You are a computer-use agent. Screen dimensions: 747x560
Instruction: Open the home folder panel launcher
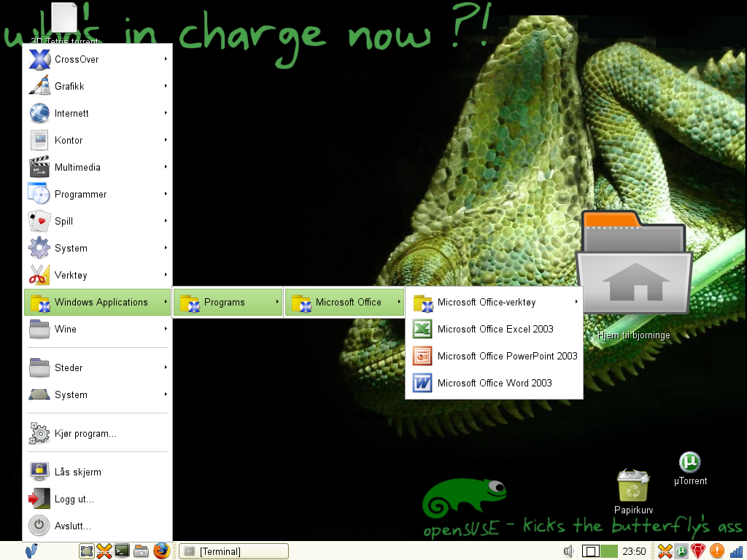coord(142,551)
